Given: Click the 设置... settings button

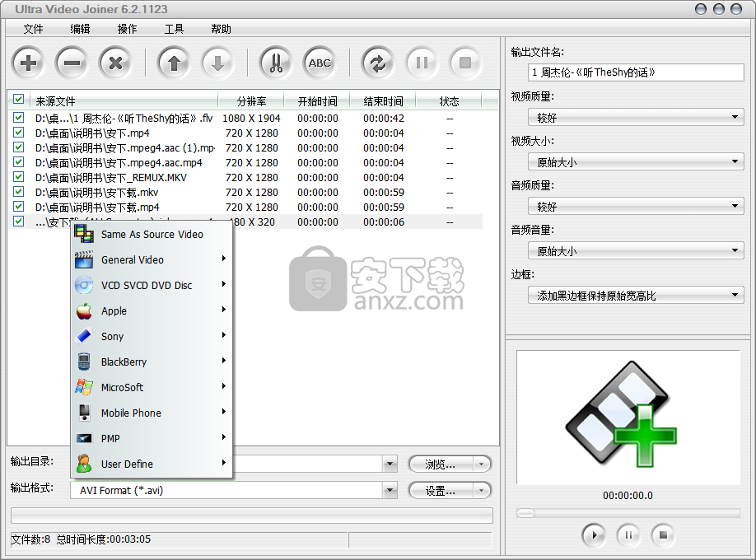Looking at the screenshot, I should pos(441,491).
